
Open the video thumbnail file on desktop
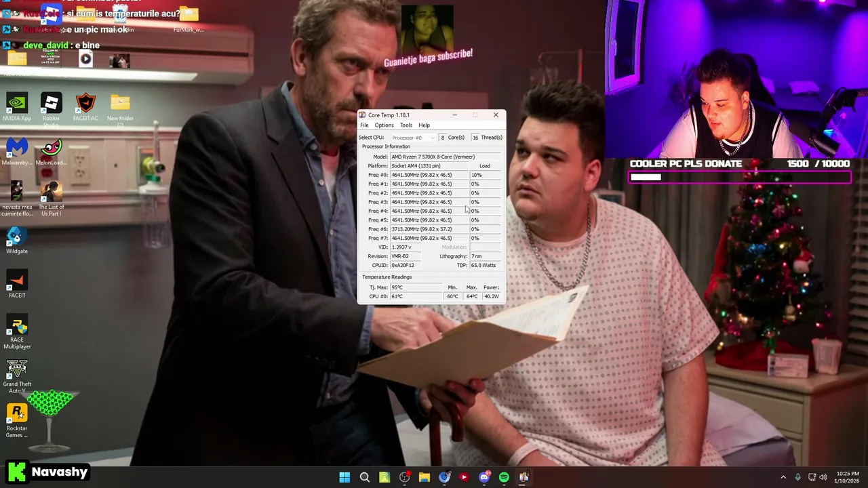pos(119,60)
